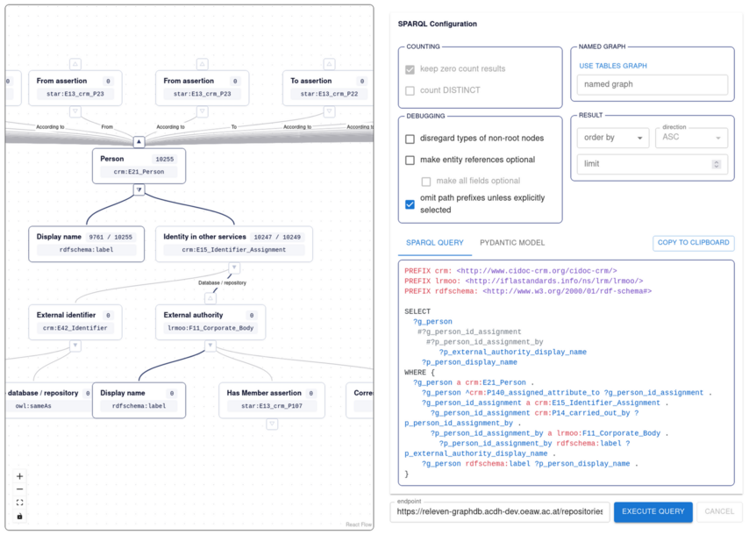Select the To assertion node
The image size is (756, 535).
click(329, 88)
